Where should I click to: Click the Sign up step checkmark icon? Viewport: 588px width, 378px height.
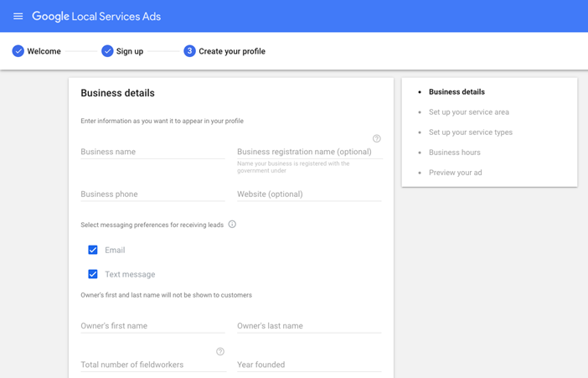click(x=107, y=51)
